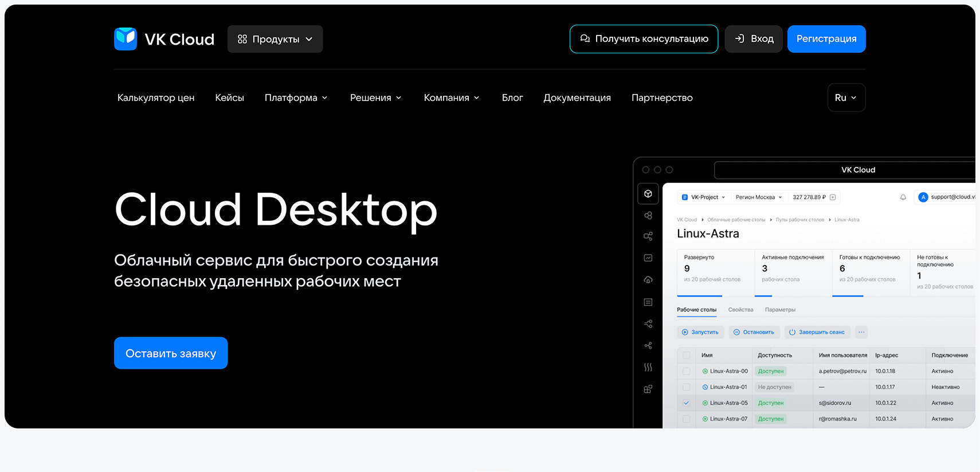980x472 pixels.
Task: Click the Пулы рабочих столов breadcrumb
Action: click(799, 220)
